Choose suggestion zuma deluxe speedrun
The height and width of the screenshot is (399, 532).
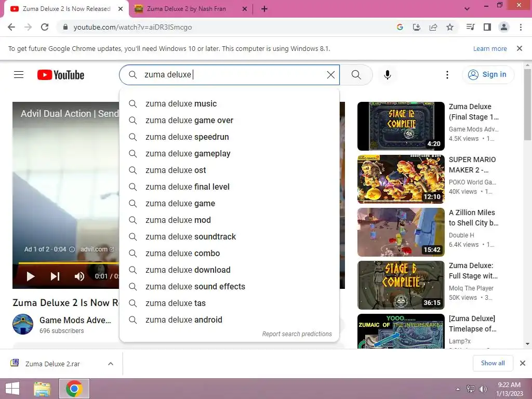pyautogui.click(x=229, y=137)
